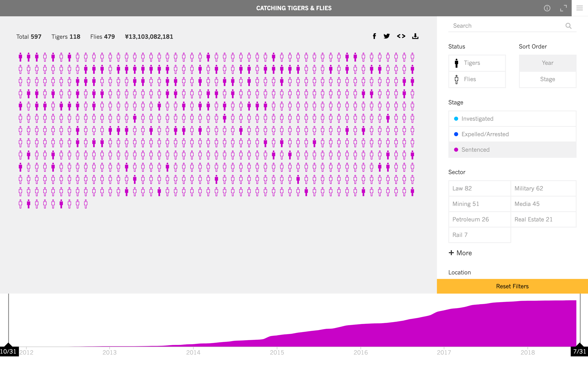The width and height of the screenshot is (588, 367).
Task: Open the hamburger menu at top right
Action: [x=580, y=8]
